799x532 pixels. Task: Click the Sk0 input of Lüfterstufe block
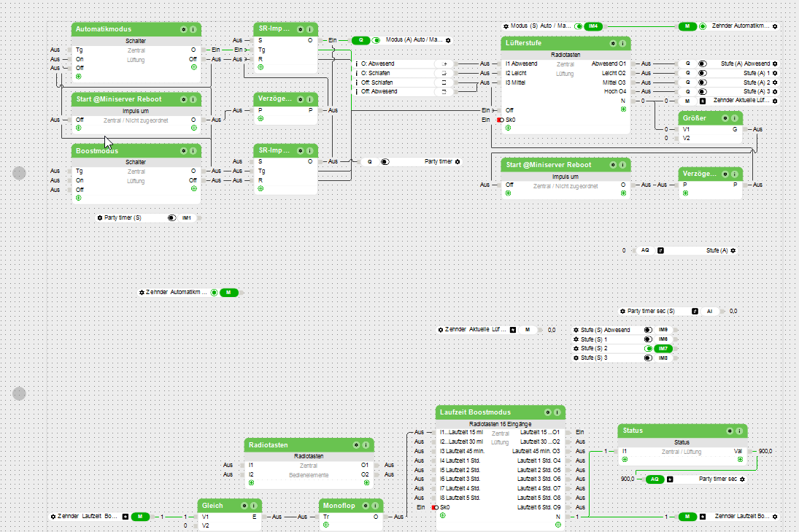coord(510,119)
